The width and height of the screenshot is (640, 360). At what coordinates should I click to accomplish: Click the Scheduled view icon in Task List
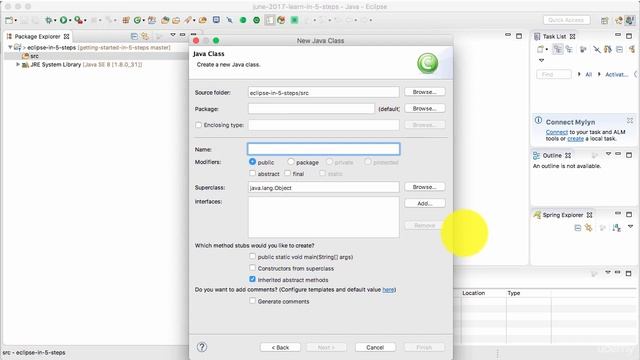click(569, 49)
